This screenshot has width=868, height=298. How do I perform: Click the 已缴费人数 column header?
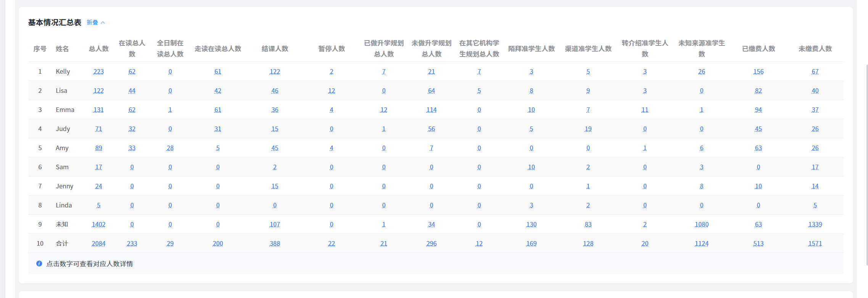pyautogui.click(x=758, y=49)
